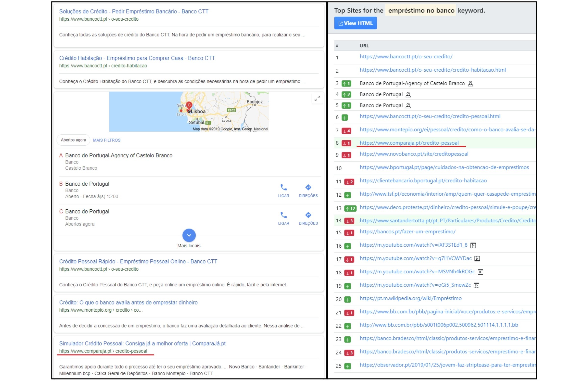Open Crédito Habitação Banco CTT result title

point(137,58)
